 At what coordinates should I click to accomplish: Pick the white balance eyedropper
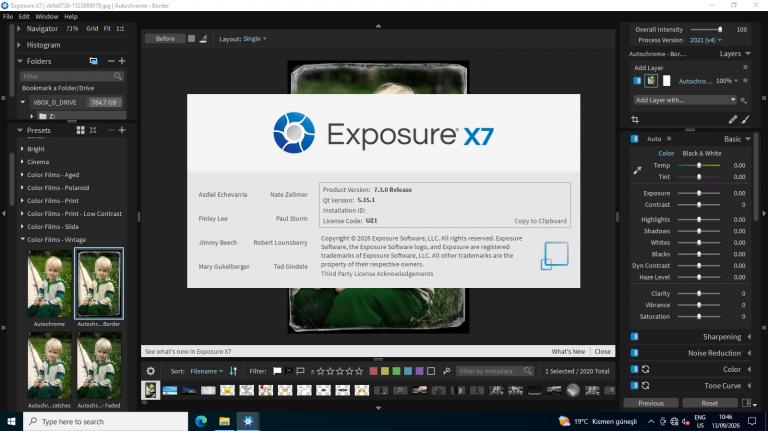tap(637, 170)
